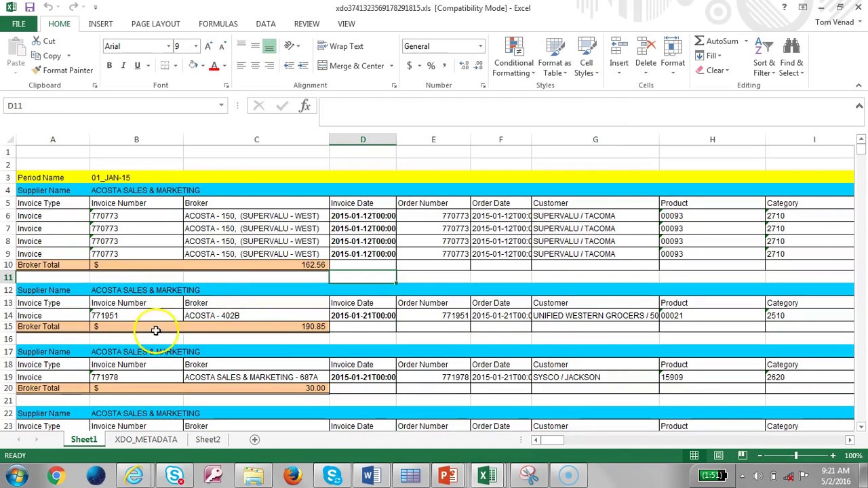Increase font size with the large A icon

tap(209, 46)
